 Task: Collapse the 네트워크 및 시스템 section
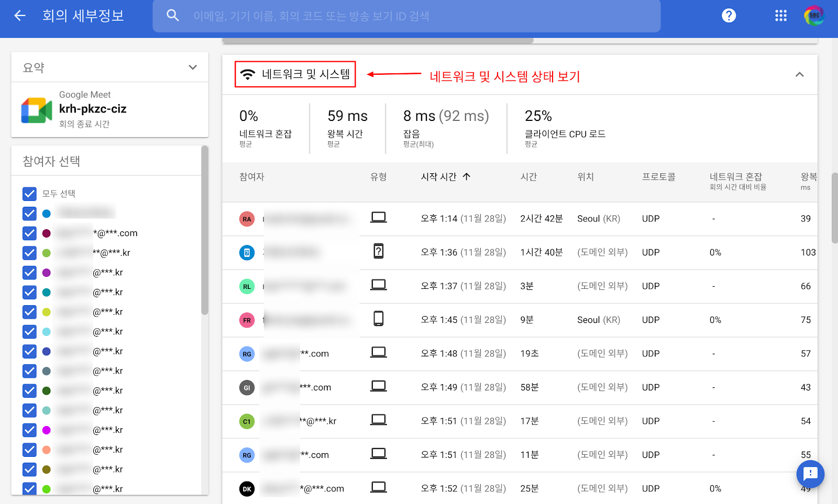click(799, 74)
